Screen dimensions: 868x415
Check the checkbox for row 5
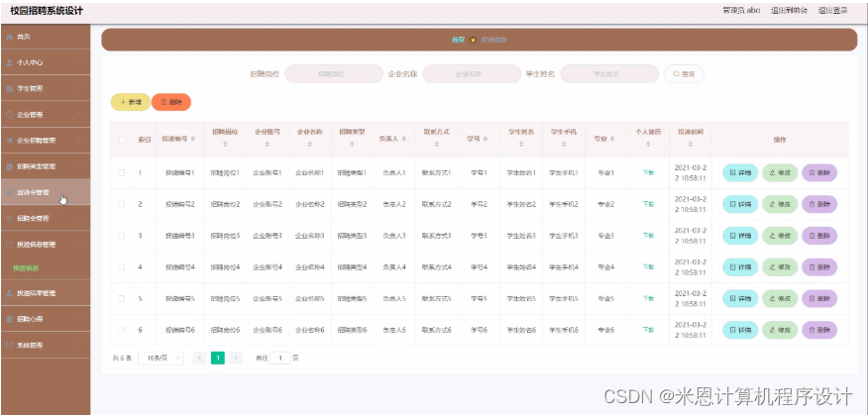(x=122, y=298)
